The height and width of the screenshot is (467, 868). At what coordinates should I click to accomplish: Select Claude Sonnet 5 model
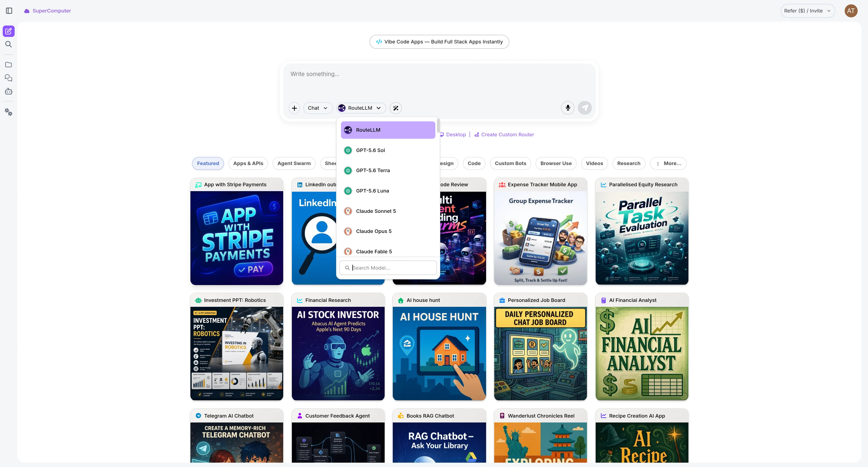pyautogui.click(x=388, y=211)
